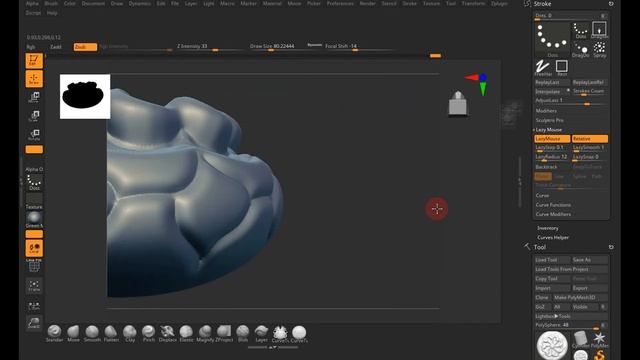Select the Move brush

tap(73, 333)
